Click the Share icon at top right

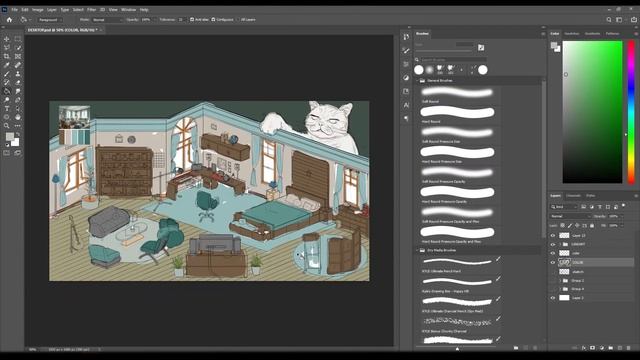(633, 20)
